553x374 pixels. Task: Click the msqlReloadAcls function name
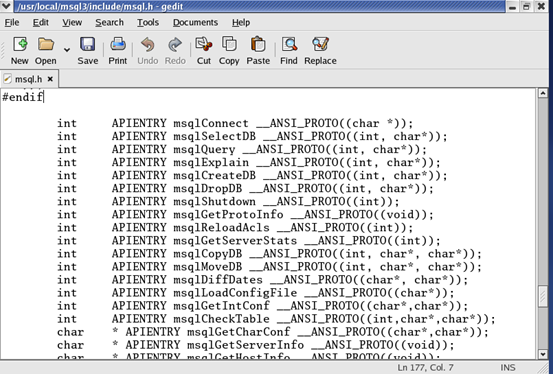(221, 228)
